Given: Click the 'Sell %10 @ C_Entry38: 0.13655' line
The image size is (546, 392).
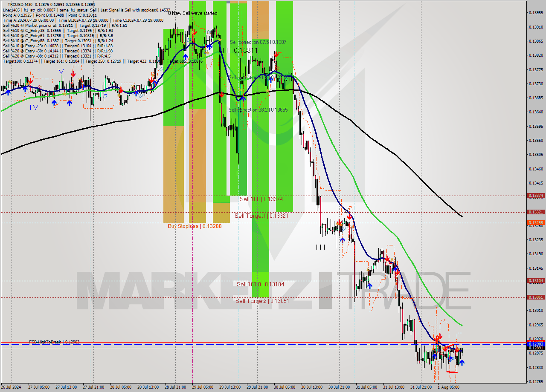Looking at the screenshot, I should coord(58,30).
